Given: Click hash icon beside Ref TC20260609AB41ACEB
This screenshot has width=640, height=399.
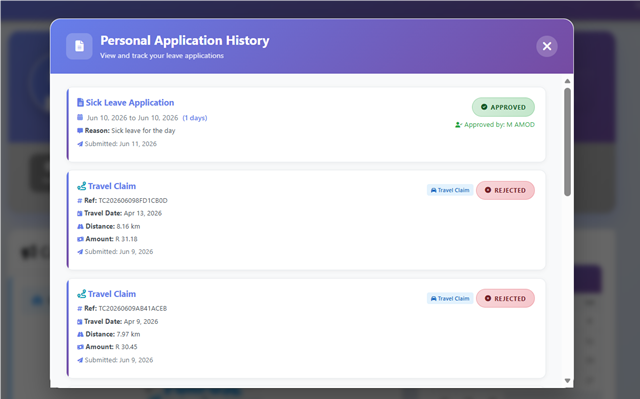Looking at the screenshot, I should pos(80,308).
